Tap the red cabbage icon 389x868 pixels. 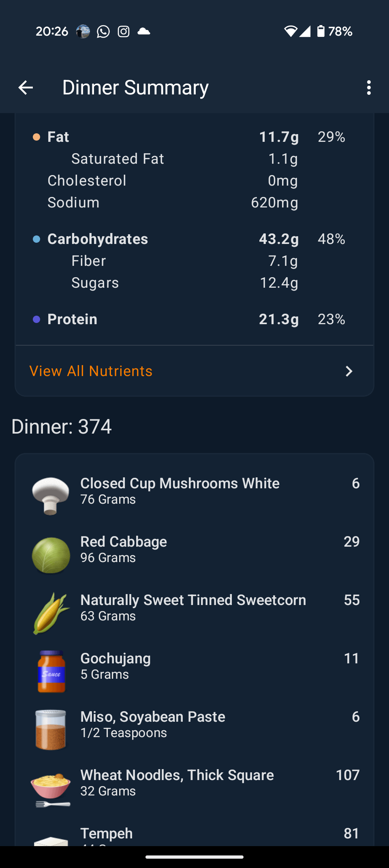(x=51, y=555)
